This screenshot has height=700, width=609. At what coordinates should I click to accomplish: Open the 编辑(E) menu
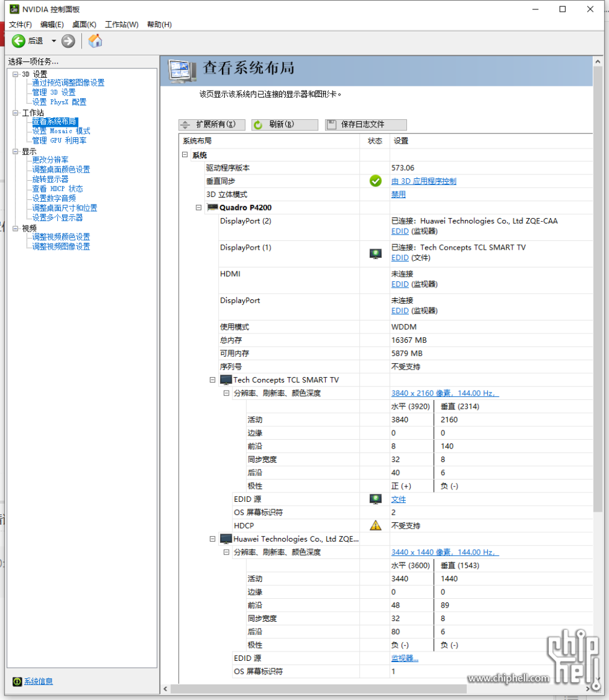pos(52,25)
